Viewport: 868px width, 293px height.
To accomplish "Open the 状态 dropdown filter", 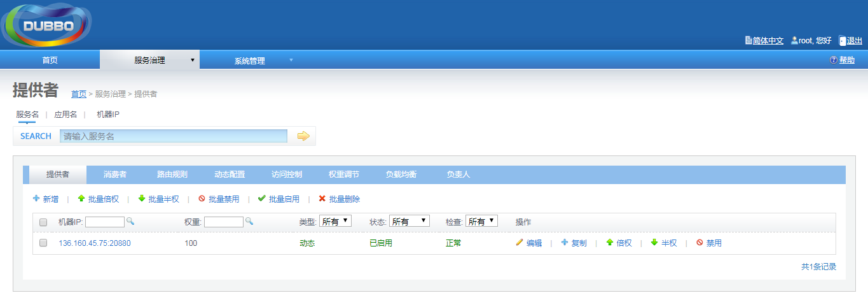I will pos(410,221).
